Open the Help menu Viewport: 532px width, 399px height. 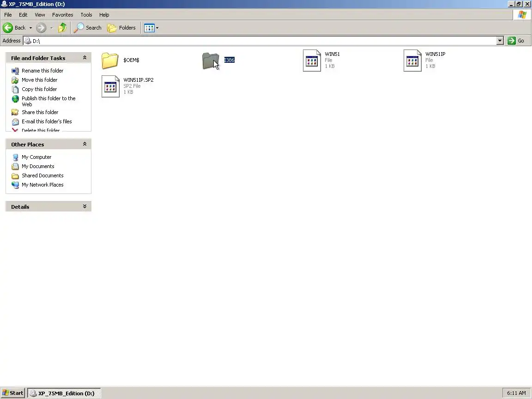(104, 15)
